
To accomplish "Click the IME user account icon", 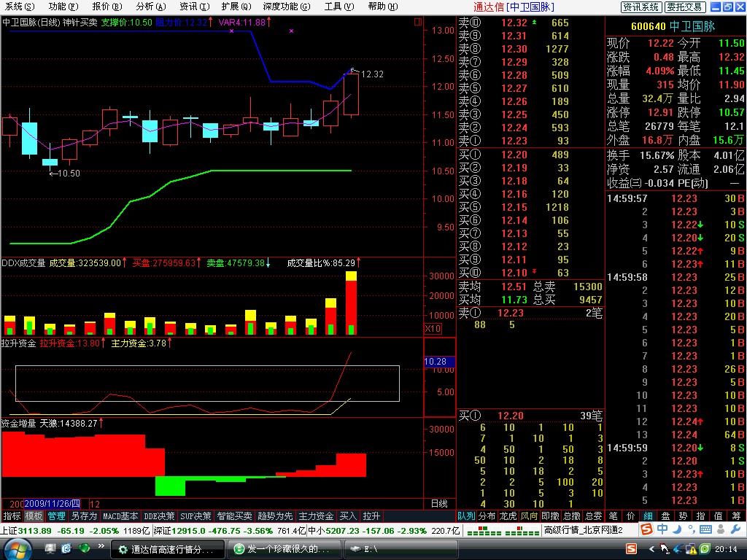I will 721,529.
